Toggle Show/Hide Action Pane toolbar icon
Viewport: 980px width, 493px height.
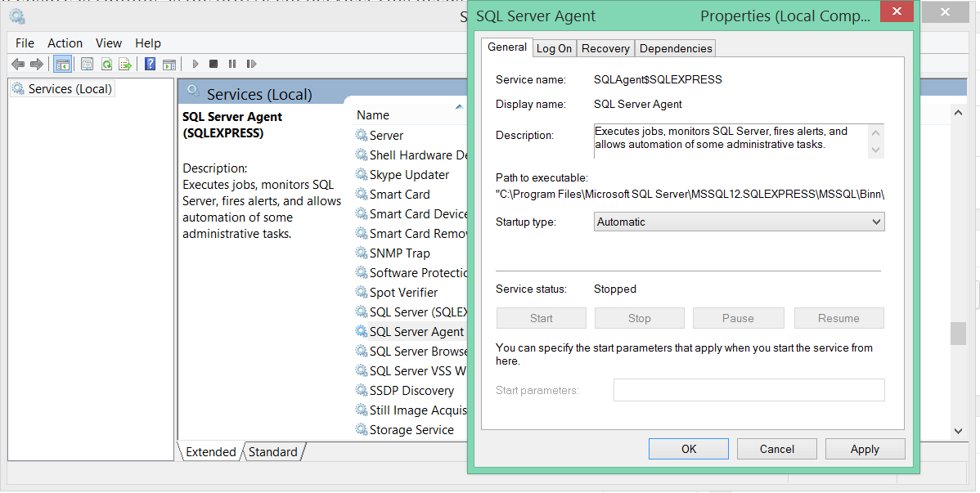pyautogui.click(x=169, y=64)
